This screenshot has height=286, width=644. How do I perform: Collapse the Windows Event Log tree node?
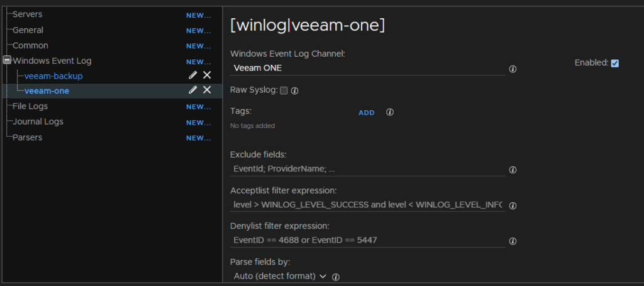7,60
